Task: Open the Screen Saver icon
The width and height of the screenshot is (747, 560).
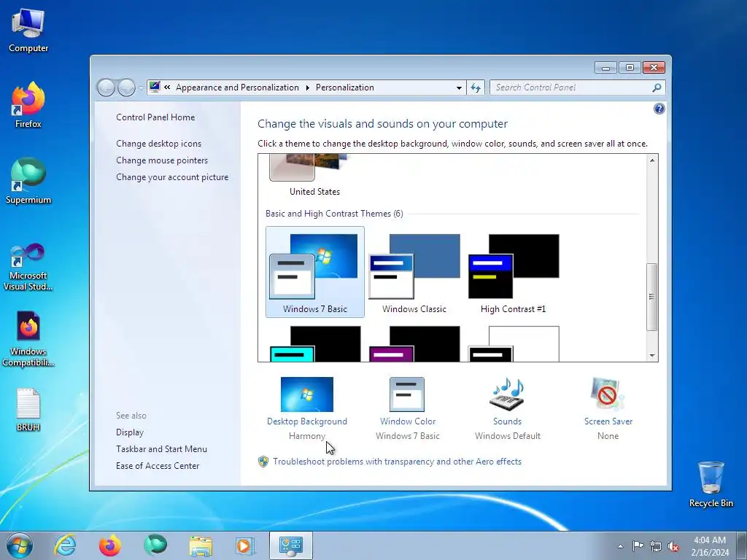Action: (x=608, y=394)
